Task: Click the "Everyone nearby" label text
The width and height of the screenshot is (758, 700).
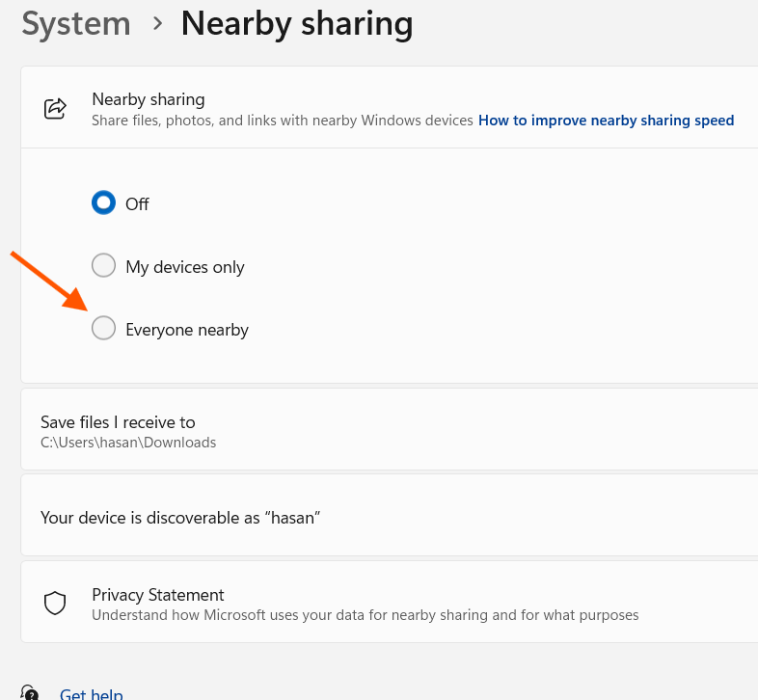Action: point(187,330)
